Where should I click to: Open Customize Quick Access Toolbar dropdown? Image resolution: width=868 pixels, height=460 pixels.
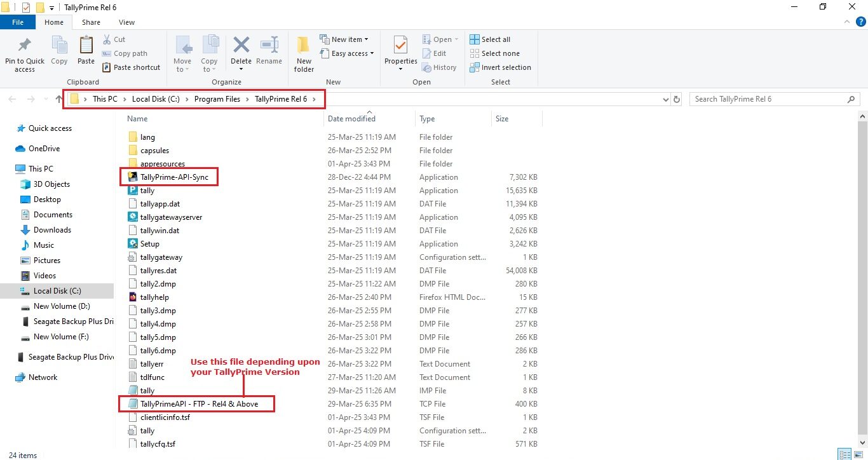click(x=51, y=8)
